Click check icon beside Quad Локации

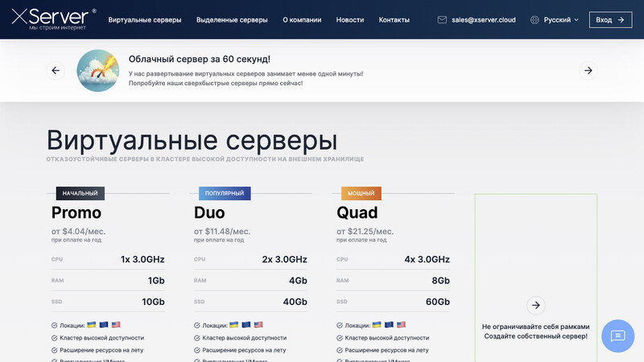tap(339, 326)
